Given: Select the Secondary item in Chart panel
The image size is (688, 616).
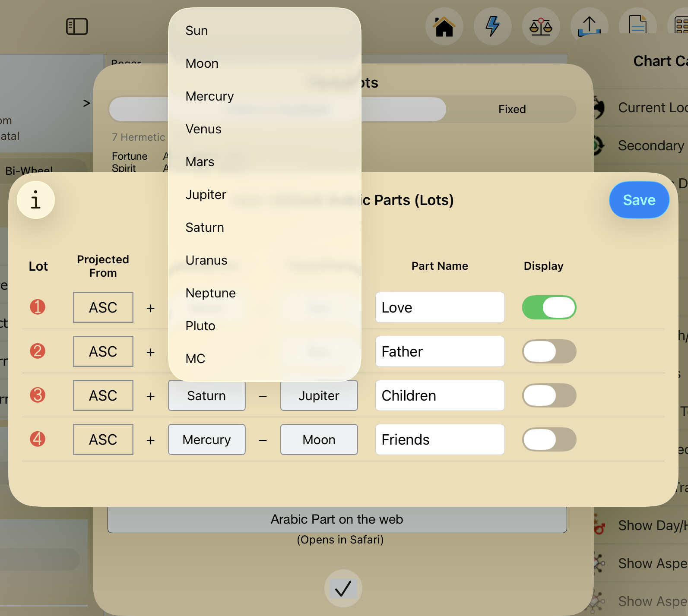Looking at the screenshot, I should [641, 145].
